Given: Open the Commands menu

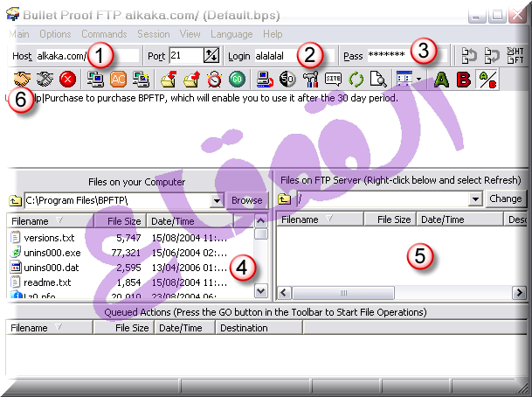Looking at the screenshot, I should pos(104,34).
